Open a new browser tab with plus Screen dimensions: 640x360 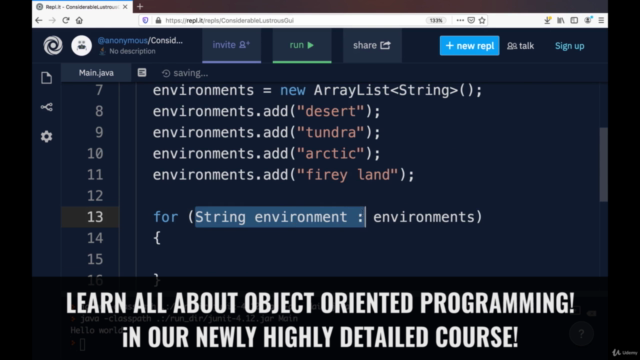click(140, 7)
